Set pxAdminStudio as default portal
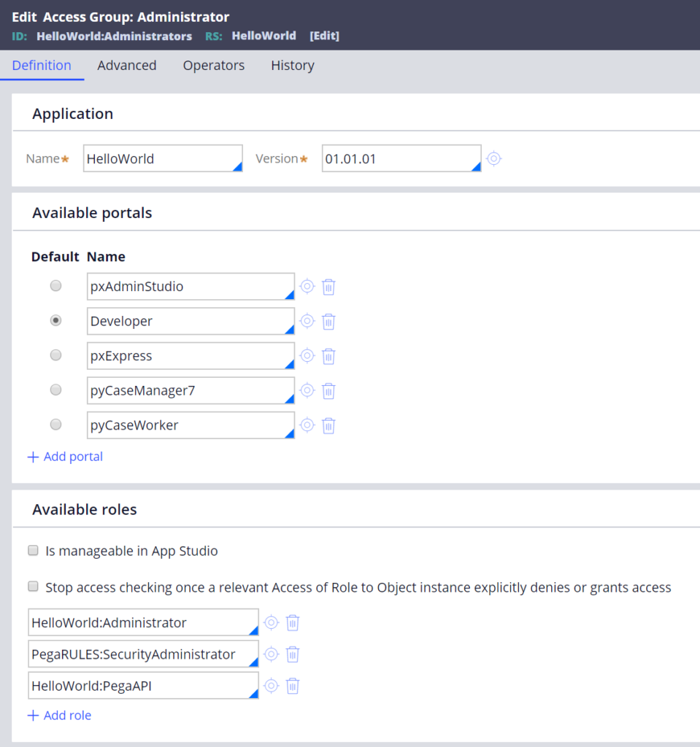700x747 pixels. 55,286
